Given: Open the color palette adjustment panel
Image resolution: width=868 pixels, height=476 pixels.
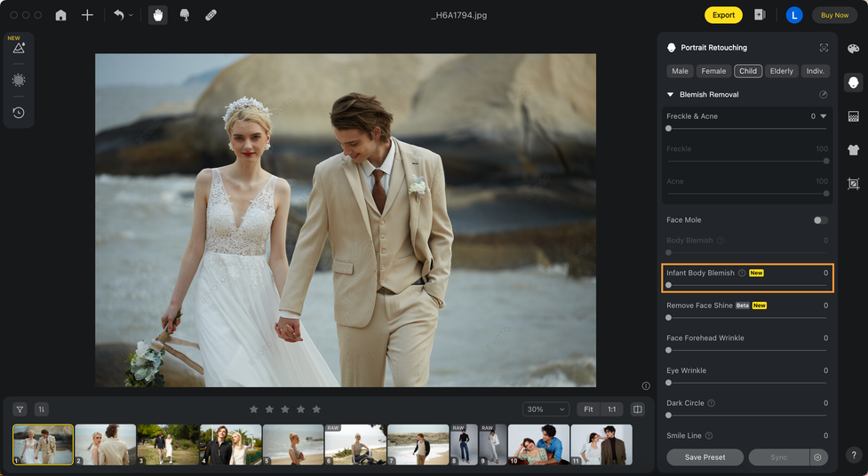Looking at the screenshot, I should coord(853,49).
